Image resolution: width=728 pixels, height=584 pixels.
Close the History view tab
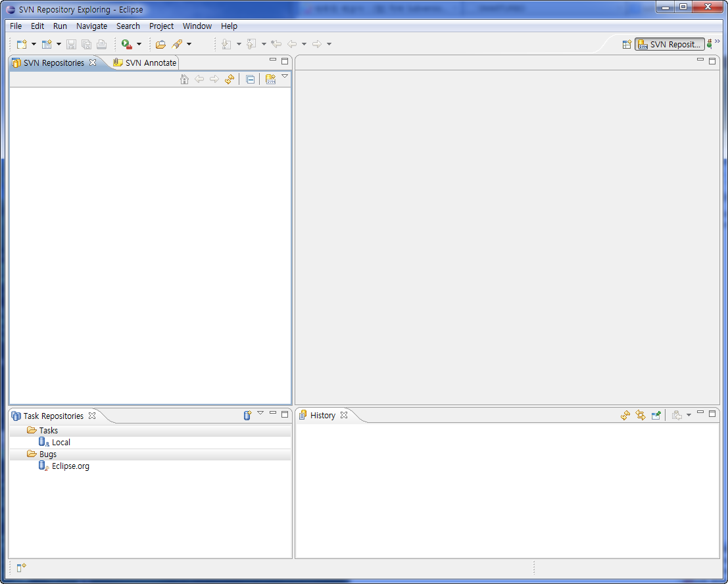[x=344, y=415]
